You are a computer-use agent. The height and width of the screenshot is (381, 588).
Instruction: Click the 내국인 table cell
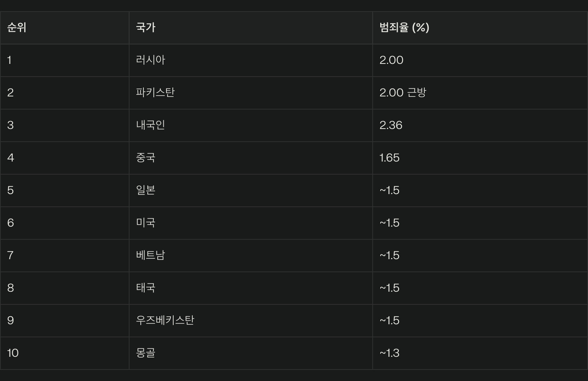(251, 125)
